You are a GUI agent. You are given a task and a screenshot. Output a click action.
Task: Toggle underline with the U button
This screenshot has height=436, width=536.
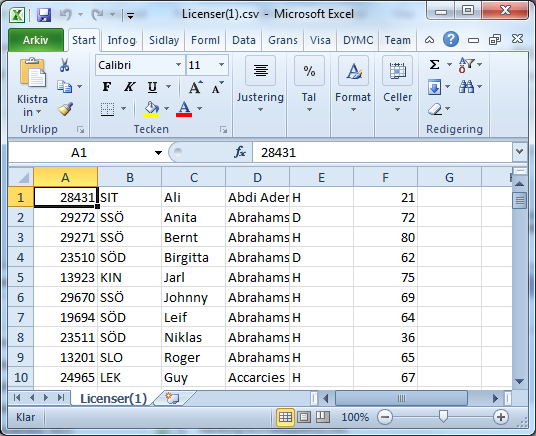(x=152, y=87)
